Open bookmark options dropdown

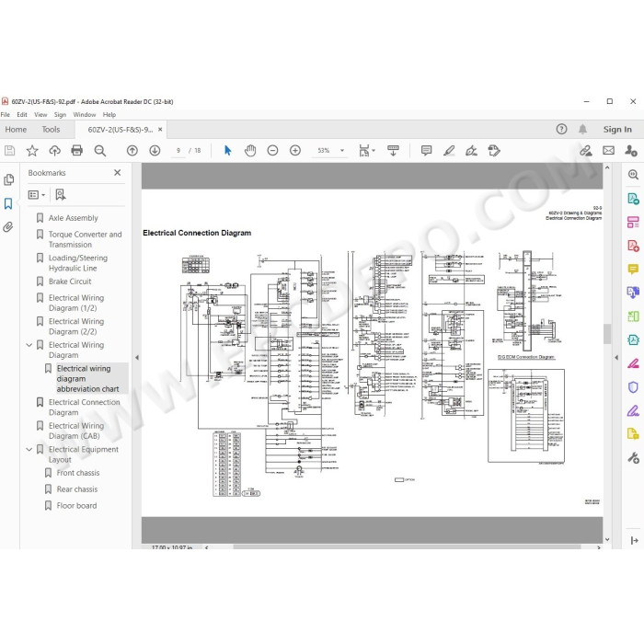37,195
